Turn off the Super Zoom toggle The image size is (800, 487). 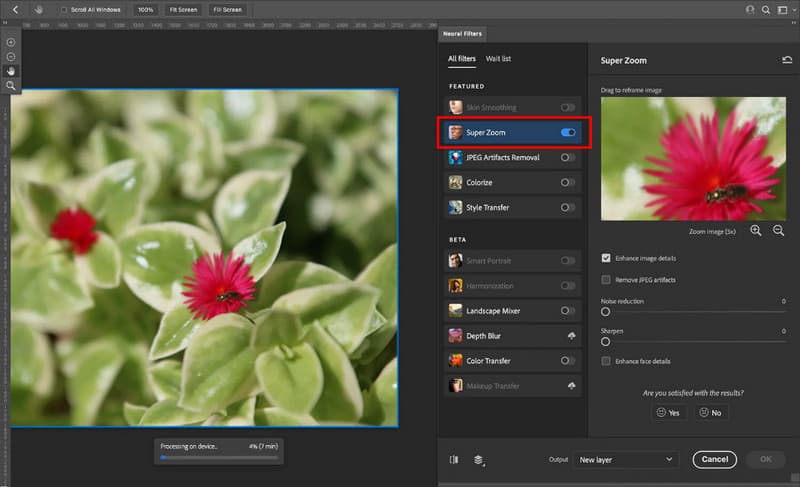(x=568, y=133)
